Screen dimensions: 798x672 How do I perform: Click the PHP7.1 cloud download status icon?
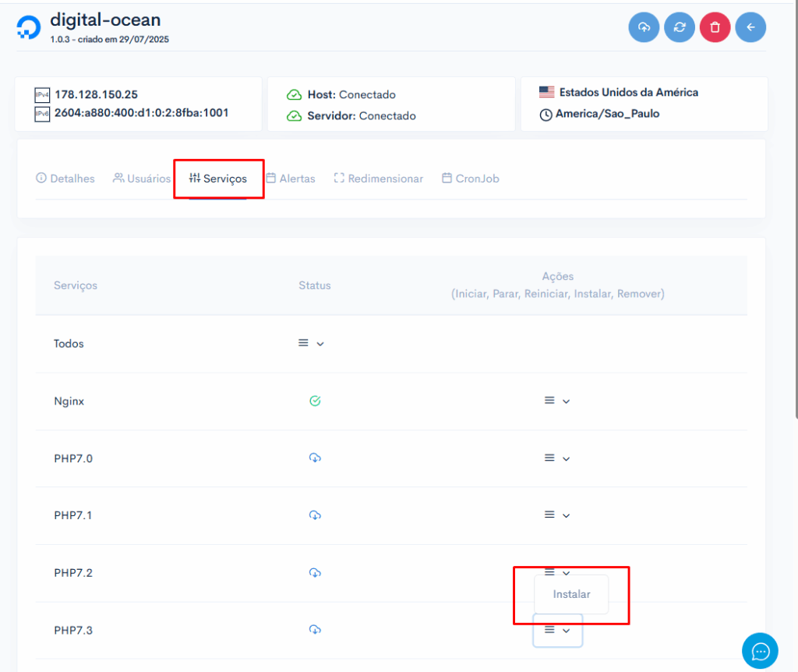click(315, 515)
